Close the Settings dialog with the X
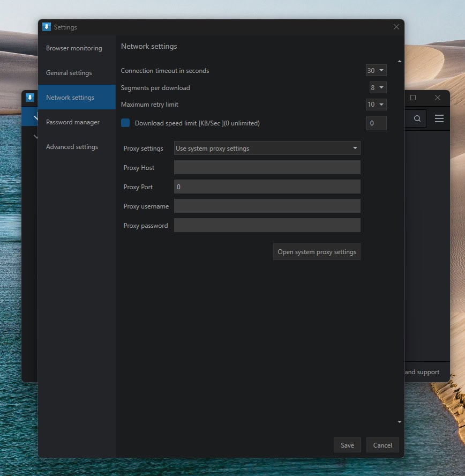The image size is (465, 476). point(396,27)
